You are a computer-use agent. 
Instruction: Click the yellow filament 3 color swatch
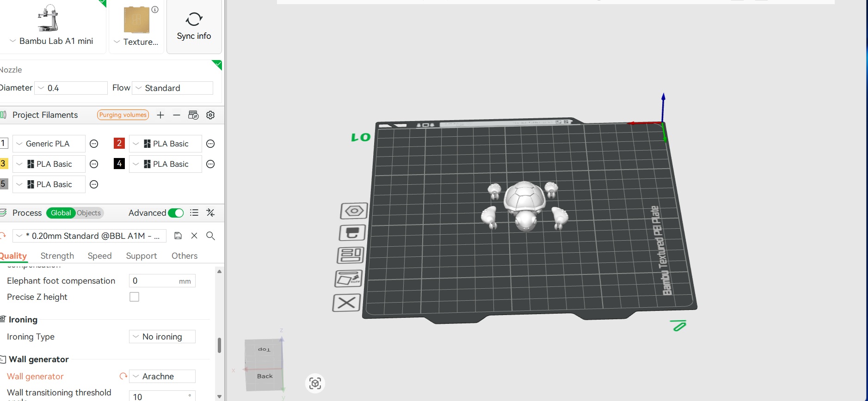tap(4, 164)
